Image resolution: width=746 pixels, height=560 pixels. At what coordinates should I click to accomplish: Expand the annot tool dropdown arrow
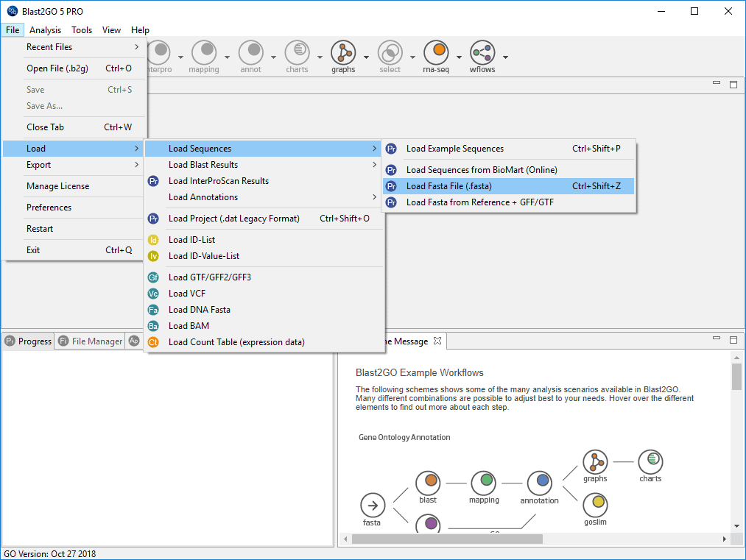(x=273, y=57)
